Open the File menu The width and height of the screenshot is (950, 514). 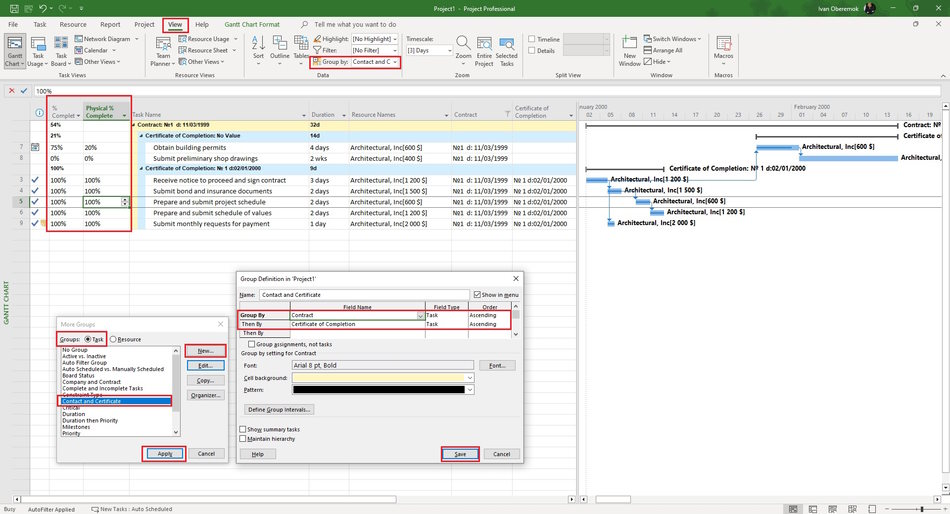(13, 24)
